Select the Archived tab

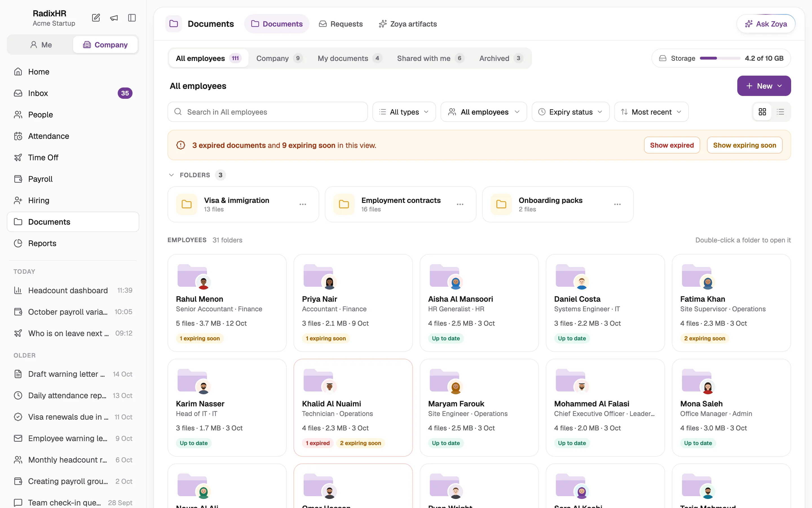pos(501,58)
